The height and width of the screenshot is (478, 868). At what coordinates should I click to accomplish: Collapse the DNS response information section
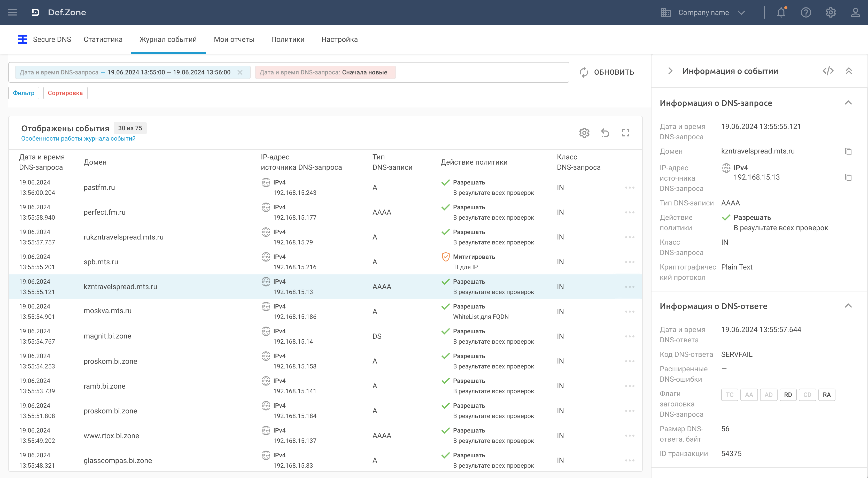click(x=848, y=306)
